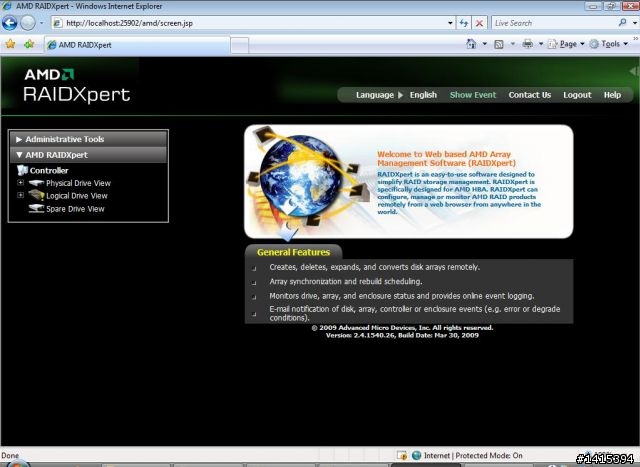Click the Add to Favorites icon

click(29, 44)
